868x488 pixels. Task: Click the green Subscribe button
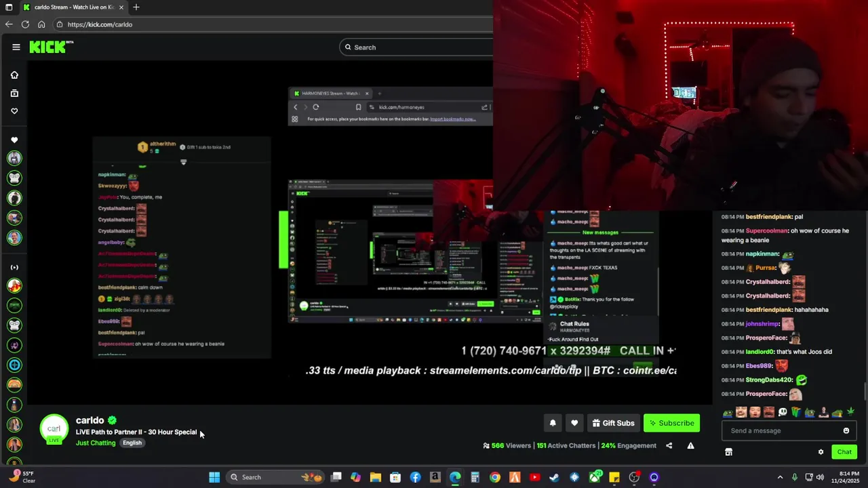coord(671,423)
